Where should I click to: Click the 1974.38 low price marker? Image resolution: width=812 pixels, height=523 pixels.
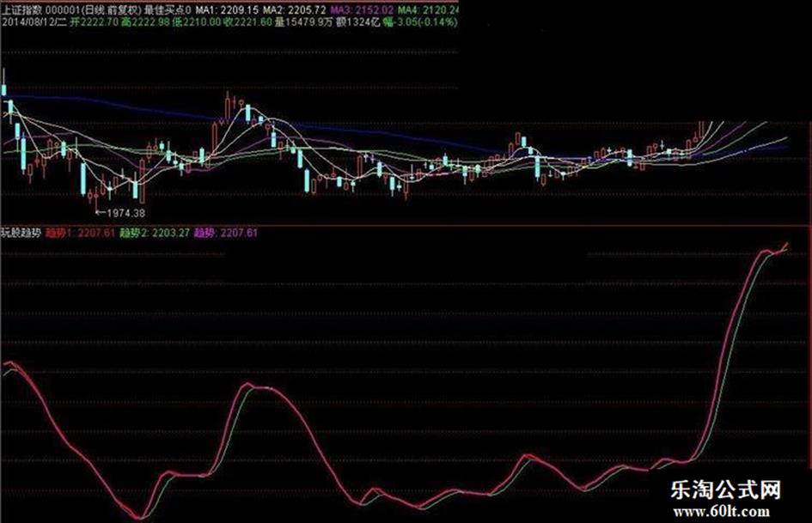tap(120, 212)
